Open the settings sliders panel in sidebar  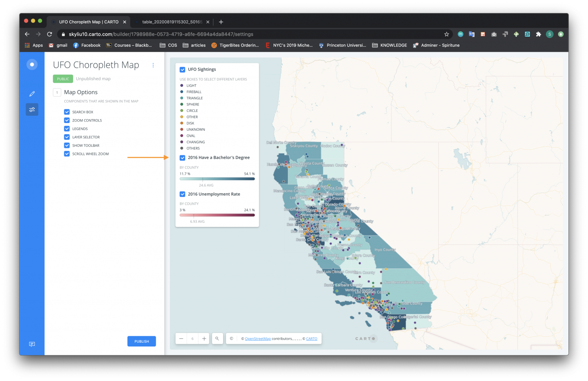coord(32,109)
